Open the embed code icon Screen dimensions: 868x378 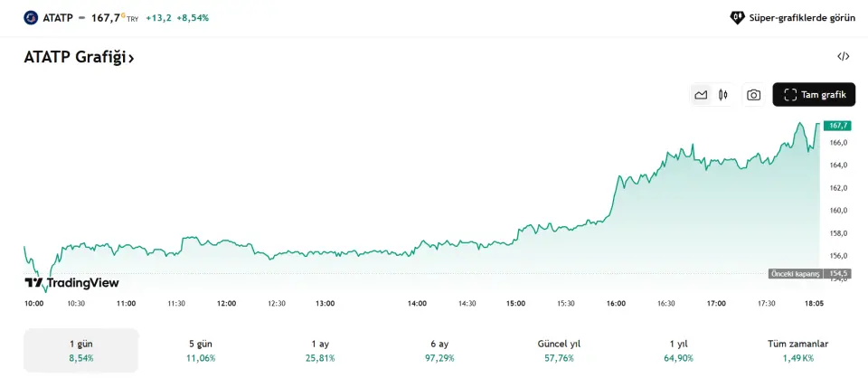(843, 56)
